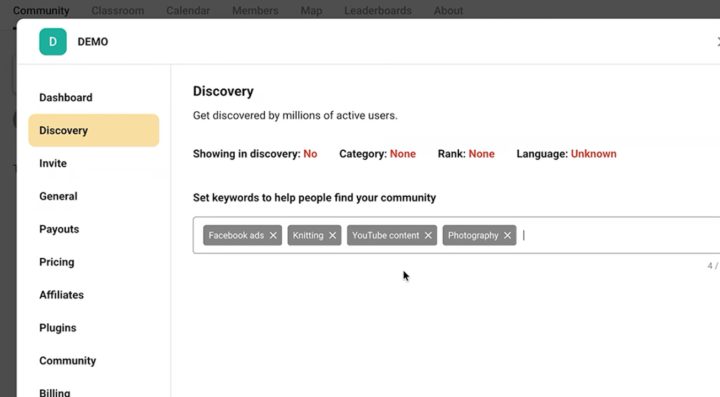
Task: Switch to the Community tab in top navigation
Action: click(x=41, y=11)
